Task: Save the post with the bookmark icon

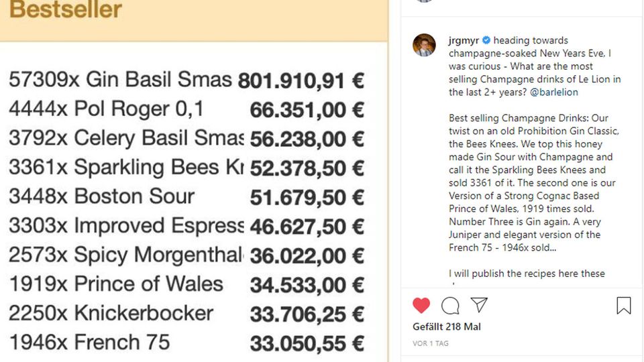Action: click(624, 306)
